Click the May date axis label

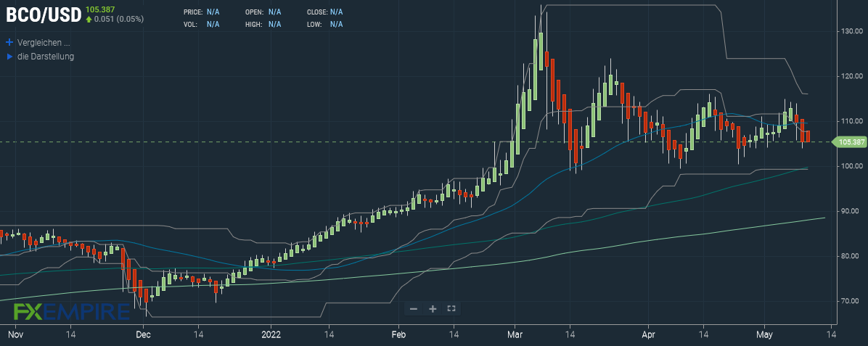coord(764,334)
